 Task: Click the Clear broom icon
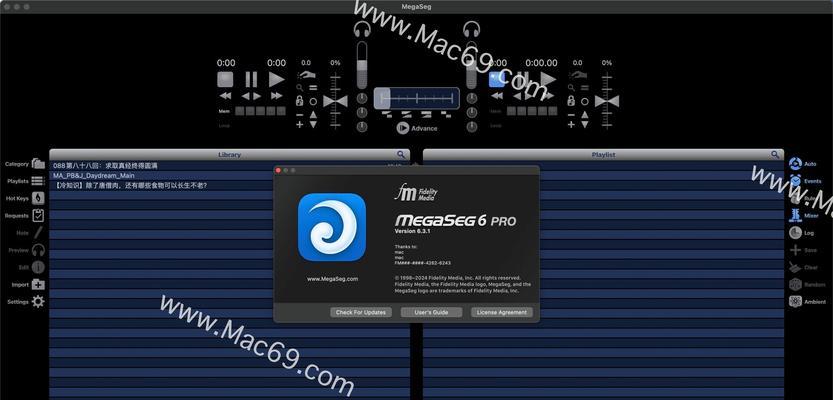tap(795, 267)
